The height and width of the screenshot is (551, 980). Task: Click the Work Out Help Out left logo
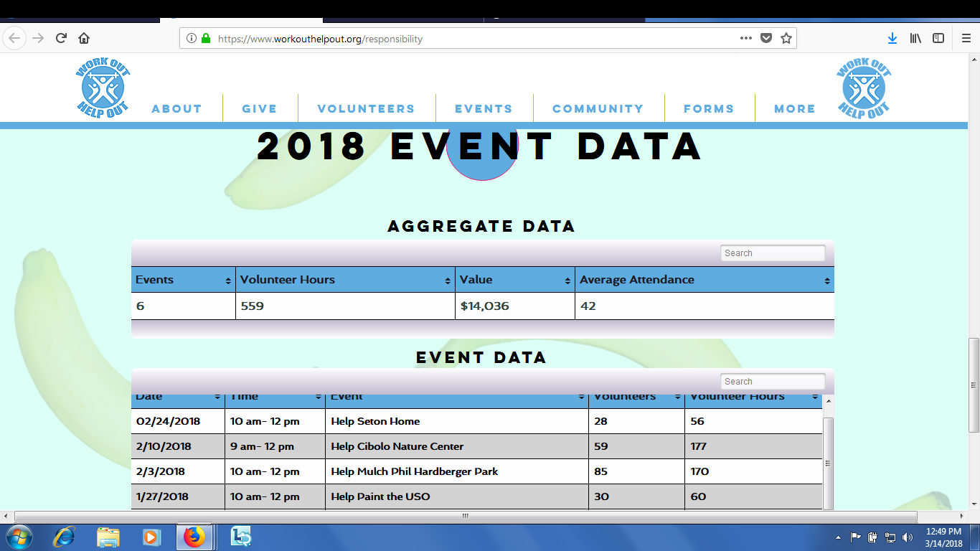[103, 88]
